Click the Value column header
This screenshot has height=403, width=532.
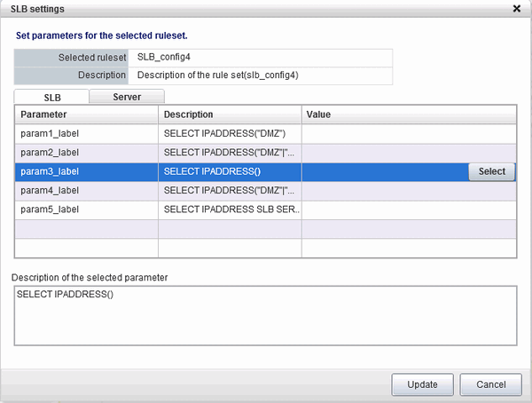(409, 115)
